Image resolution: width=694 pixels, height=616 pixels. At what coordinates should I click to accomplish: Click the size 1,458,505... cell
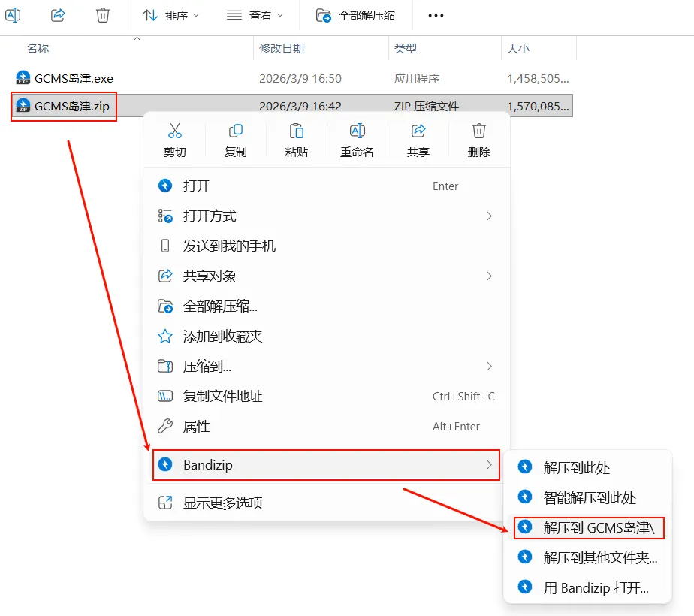(538, 78)
